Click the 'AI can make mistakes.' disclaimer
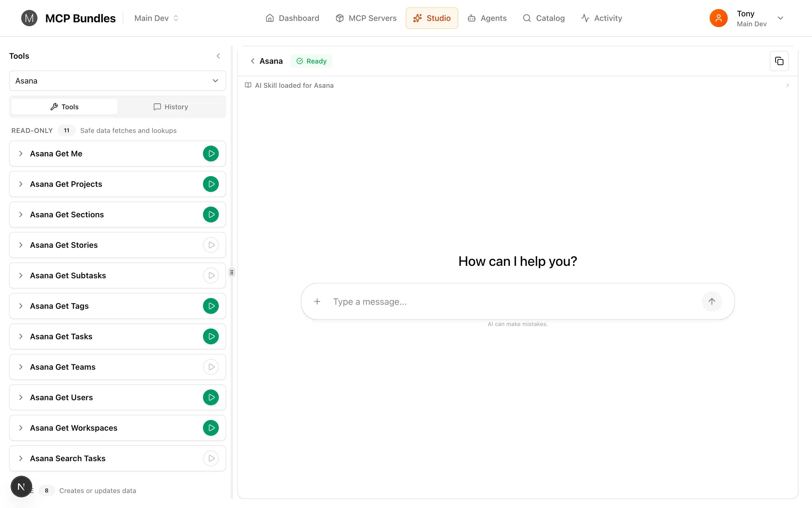The height and width of the screenshot is (508, 812). [x=518, y=324]
